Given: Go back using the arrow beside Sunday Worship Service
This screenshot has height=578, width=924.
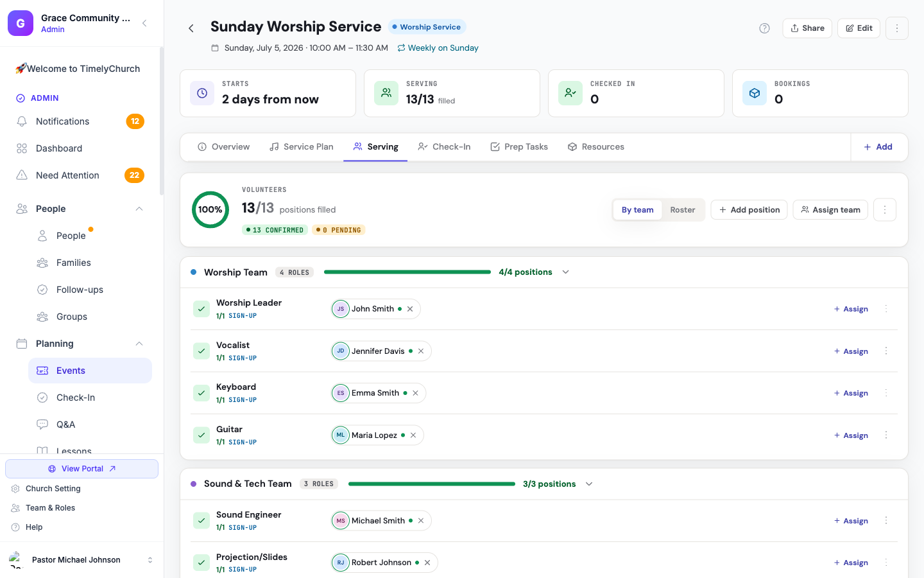Looking at the screenshot, I should click(191, 28).
